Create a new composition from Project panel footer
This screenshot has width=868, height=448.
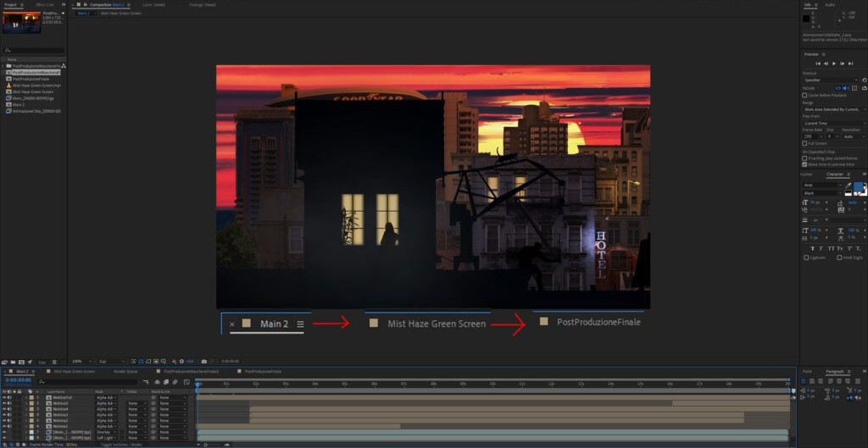[21, 362]
